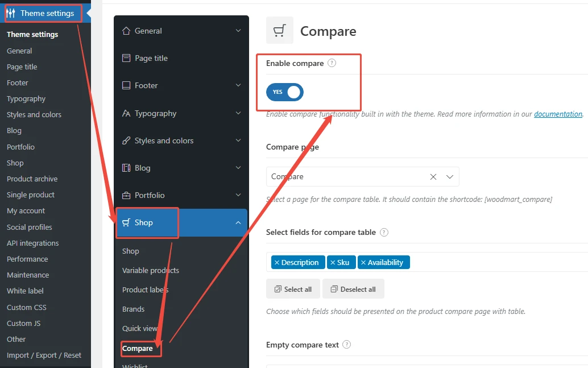Remove the Description field tag

pos(277,262)
